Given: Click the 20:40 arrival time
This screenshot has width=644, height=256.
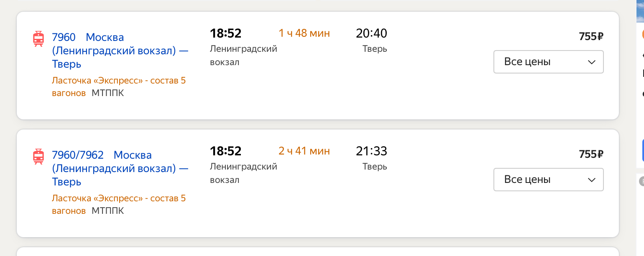Looking at the screenshot, I should [x=371, y=33].
